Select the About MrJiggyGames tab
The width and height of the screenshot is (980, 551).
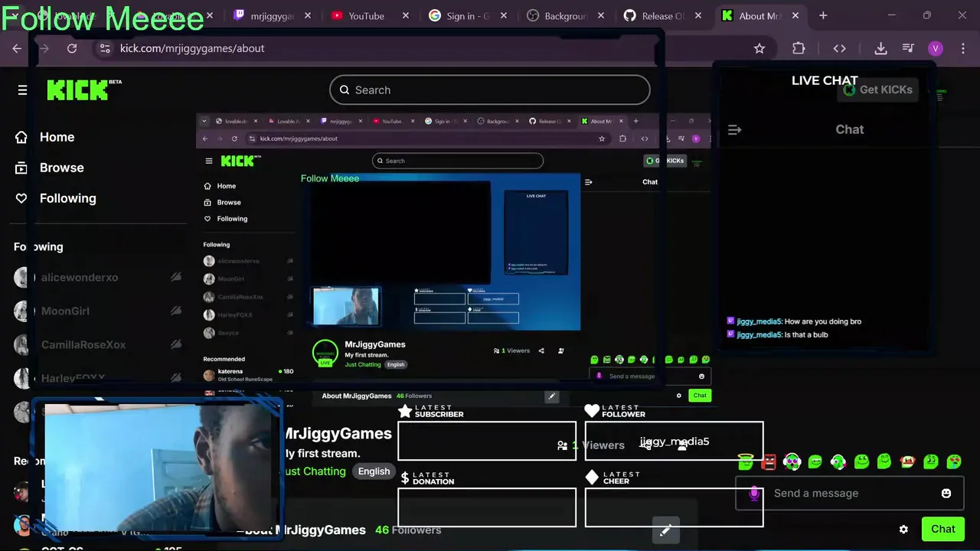click(x=759, y=15)
